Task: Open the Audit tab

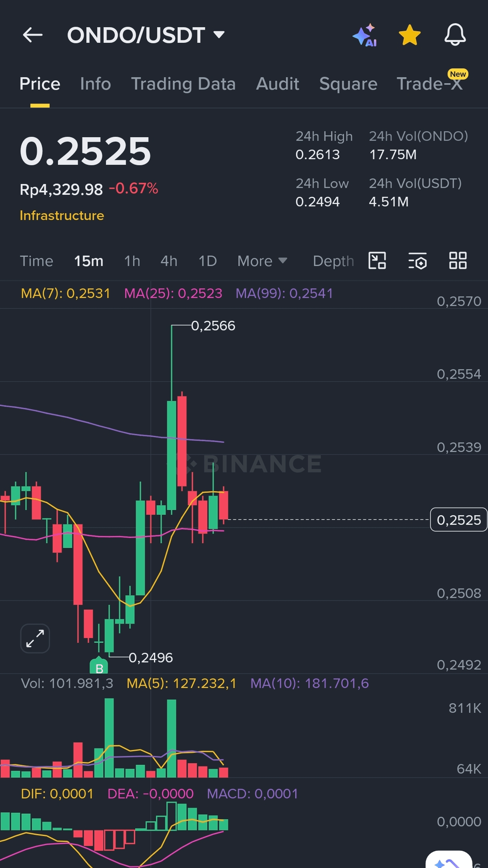Action: [x=278, y=84]
